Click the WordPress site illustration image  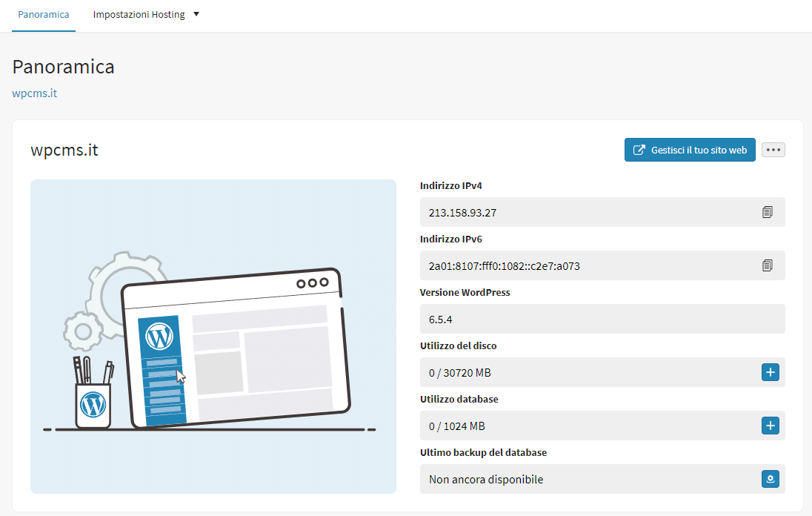pos(213,337)
